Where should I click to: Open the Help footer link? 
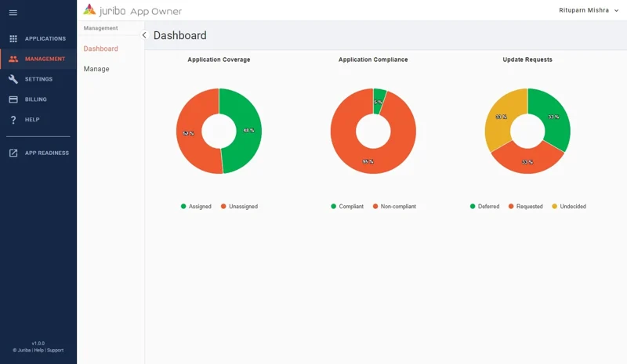(38, 350)
